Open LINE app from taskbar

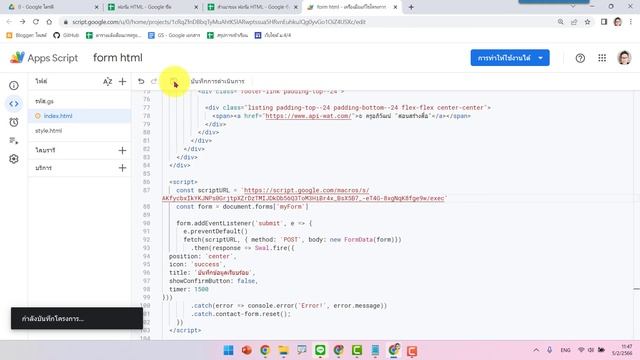320,350
